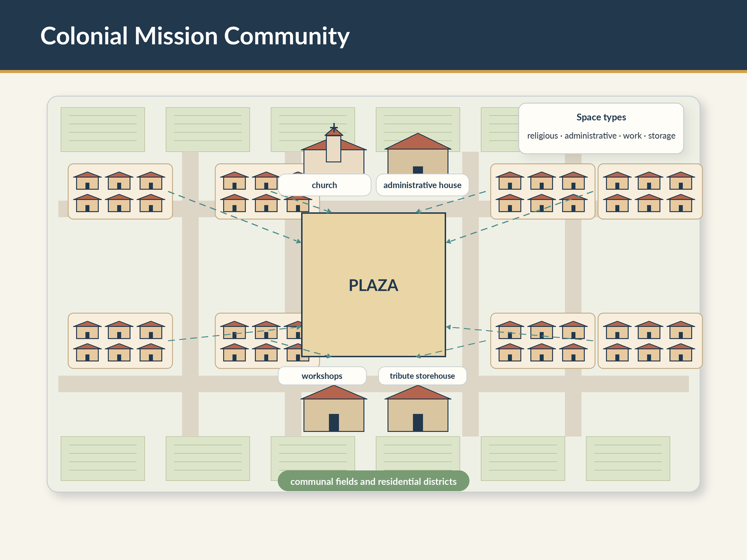Click the 'church' label
This screenshot has width=747, height=560.
pyautogui.click(x=324, y=185)
